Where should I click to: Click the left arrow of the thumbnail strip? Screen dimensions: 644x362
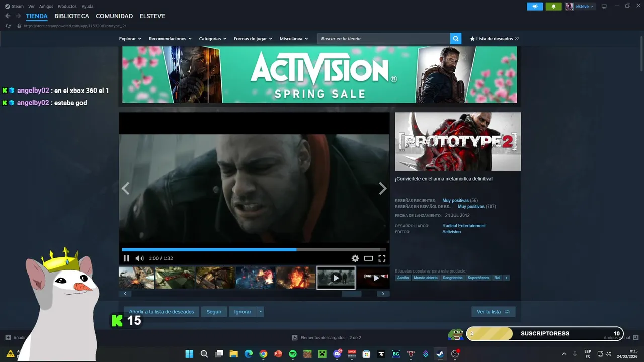(124, 294)
